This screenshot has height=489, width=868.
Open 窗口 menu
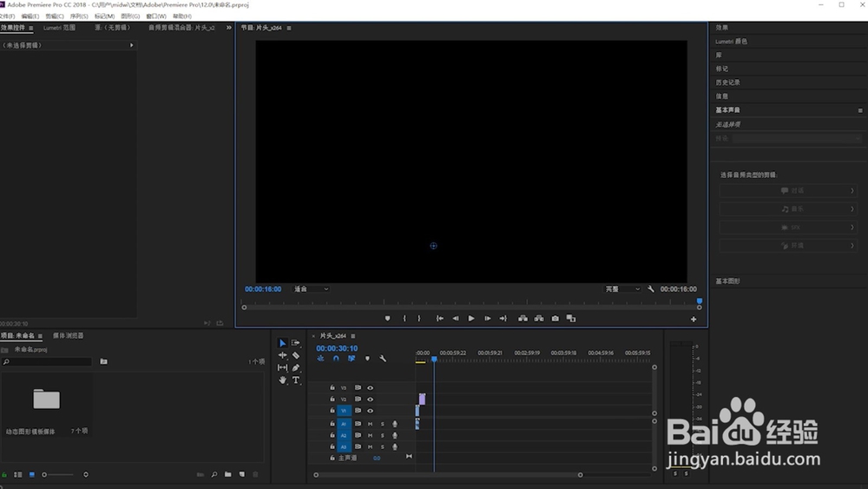(156, 16)
